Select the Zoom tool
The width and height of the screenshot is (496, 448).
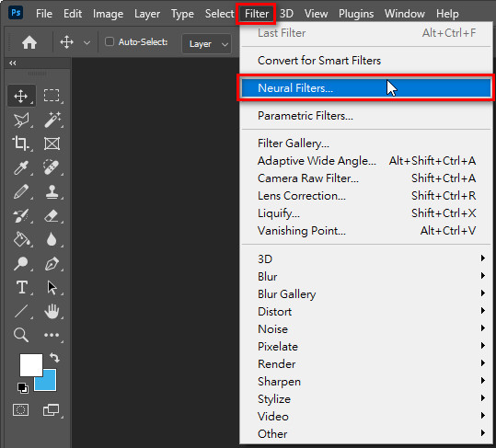click(21, 335)
